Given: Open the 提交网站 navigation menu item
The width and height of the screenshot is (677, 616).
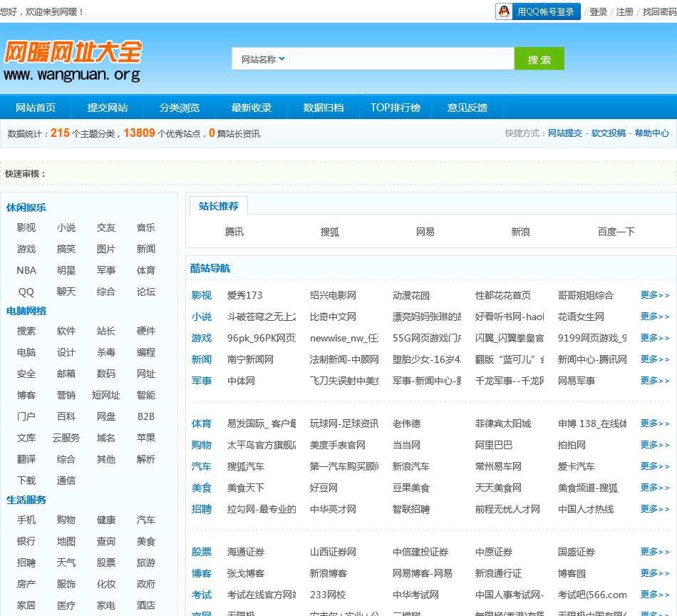Looking at the screenshot, I should tap(108, 108).
